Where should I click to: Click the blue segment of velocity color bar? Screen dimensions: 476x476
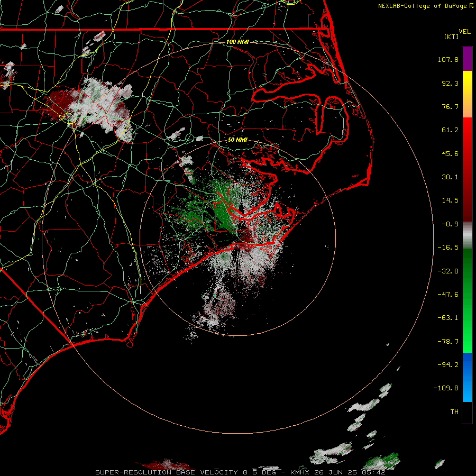(467, 377)
